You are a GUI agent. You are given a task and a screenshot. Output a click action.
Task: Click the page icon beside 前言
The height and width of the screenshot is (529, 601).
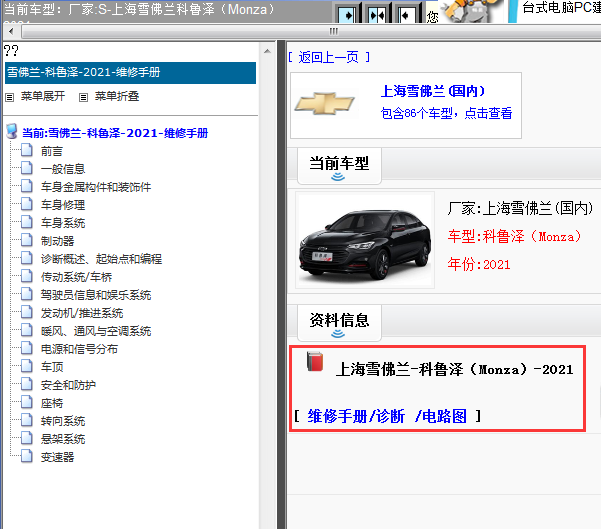tap(26, 150)
